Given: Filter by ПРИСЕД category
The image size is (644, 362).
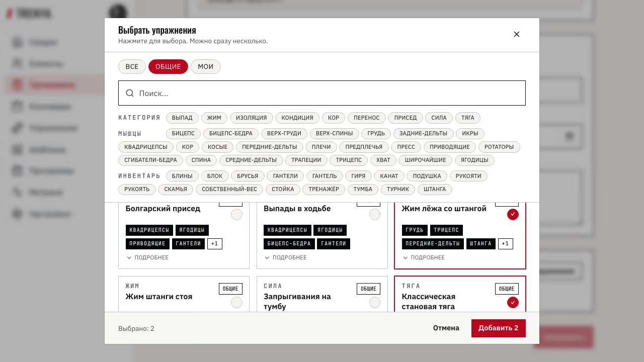Looking at the screenshot, I should (406, 118).
